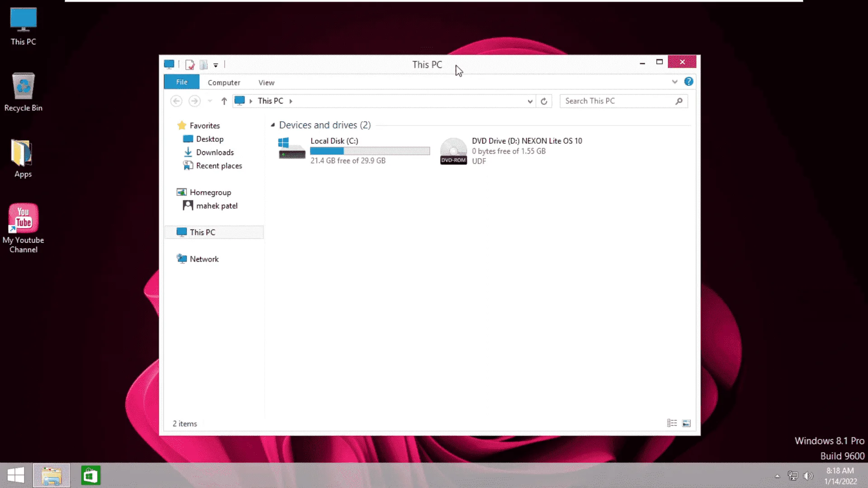Click '21.4 GB free of 29.9 GB' text
Viewport: 868px width, 488px height.
pos(348,160)
